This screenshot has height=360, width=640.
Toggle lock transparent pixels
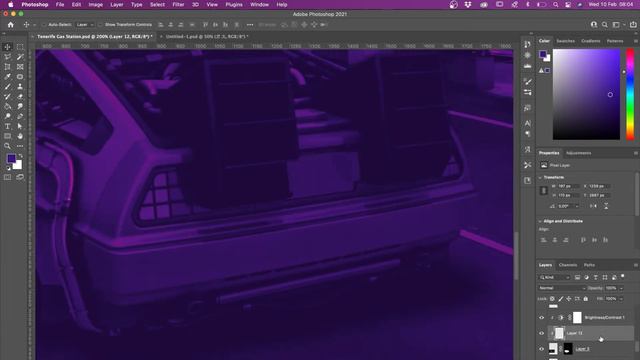(552, 299)
